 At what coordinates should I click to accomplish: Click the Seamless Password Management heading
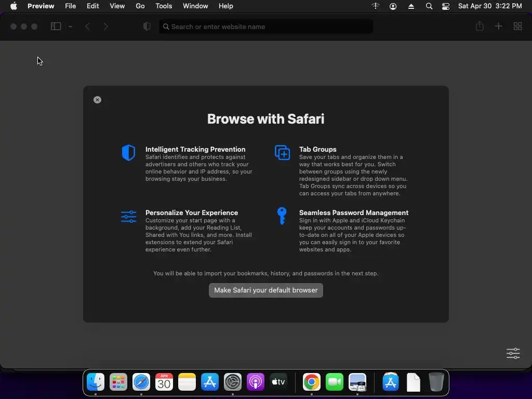tap(354, 212)
